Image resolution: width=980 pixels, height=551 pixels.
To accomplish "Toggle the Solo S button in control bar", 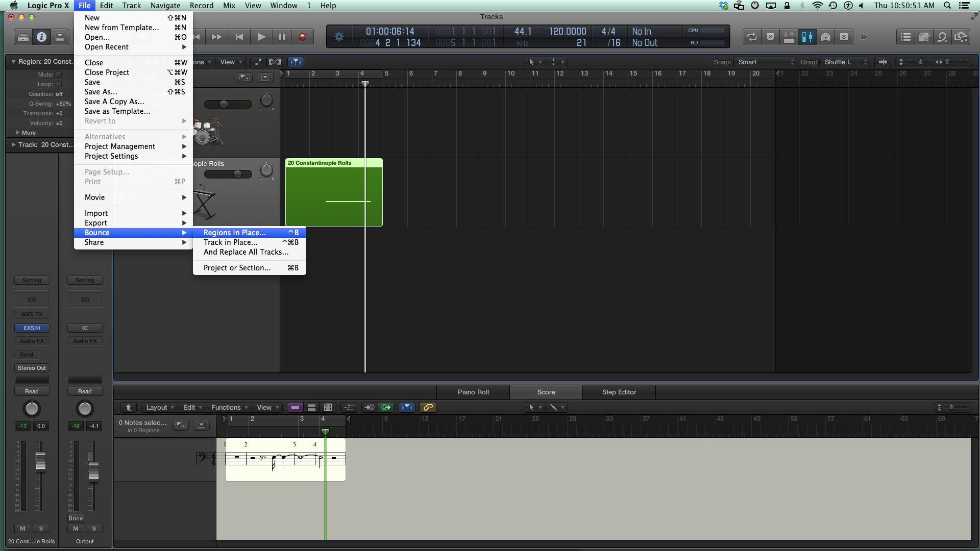I will tap(844, 37).
